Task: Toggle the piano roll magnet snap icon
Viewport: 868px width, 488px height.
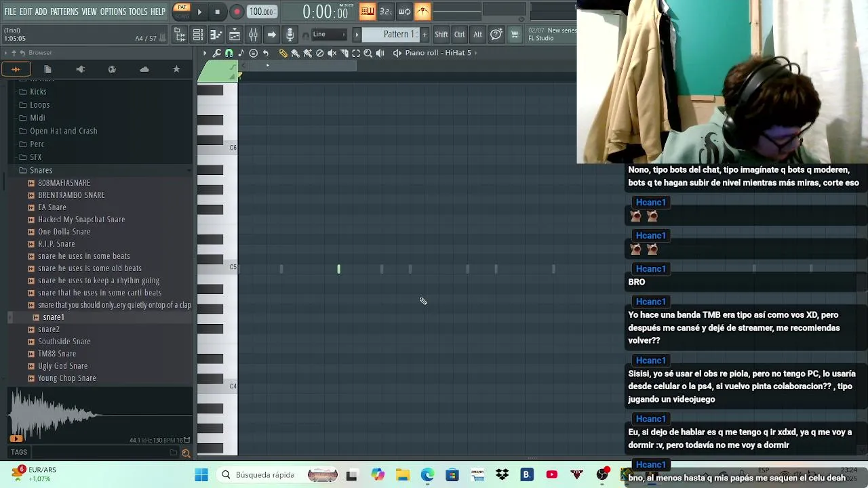Action: [x=229, y=53]
